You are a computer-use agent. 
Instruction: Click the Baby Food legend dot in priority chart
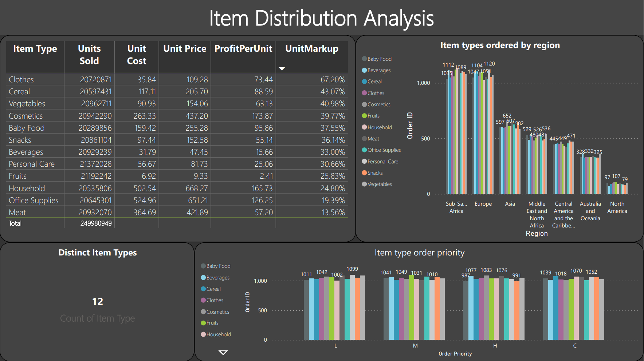[x=203, y=266]
